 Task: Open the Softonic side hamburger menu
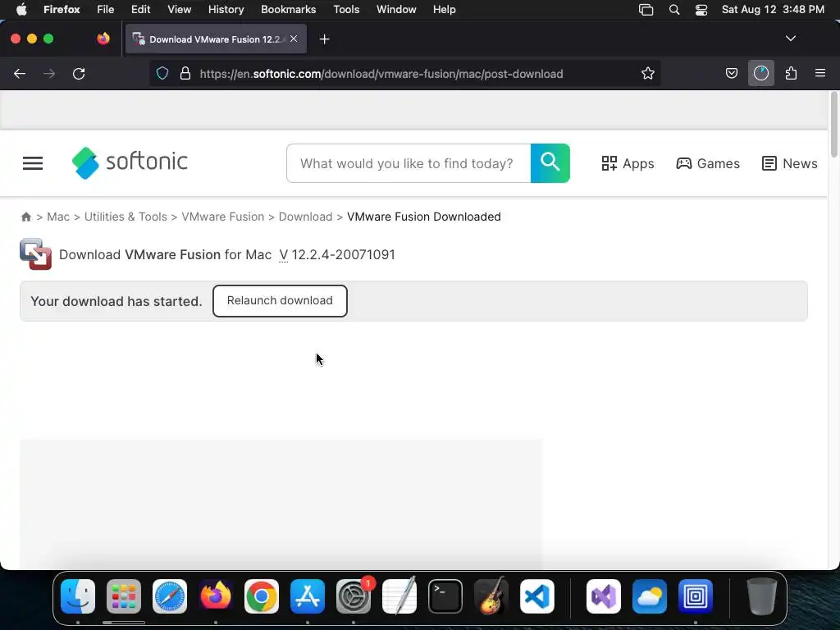pos(33,163)
